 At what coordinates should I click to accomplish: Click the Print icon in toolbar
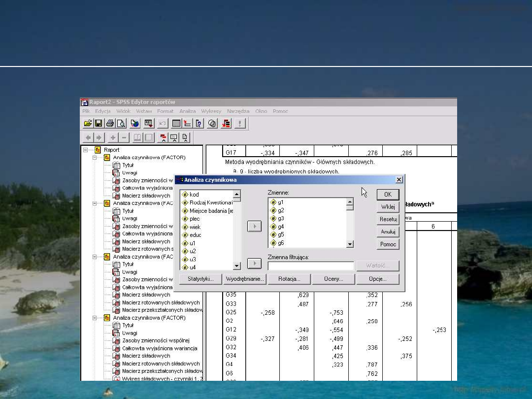click(110, 124)
